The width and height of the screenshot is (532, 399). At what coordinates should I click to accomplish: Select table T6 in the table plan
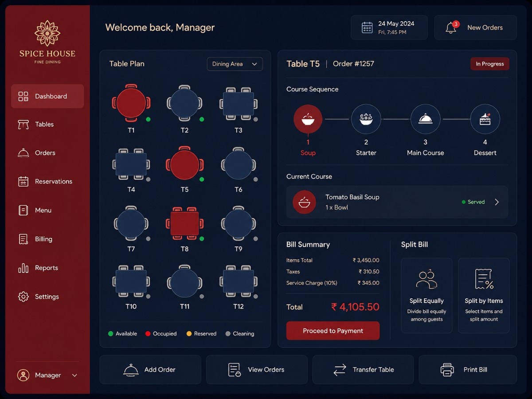tap(239, 164)
